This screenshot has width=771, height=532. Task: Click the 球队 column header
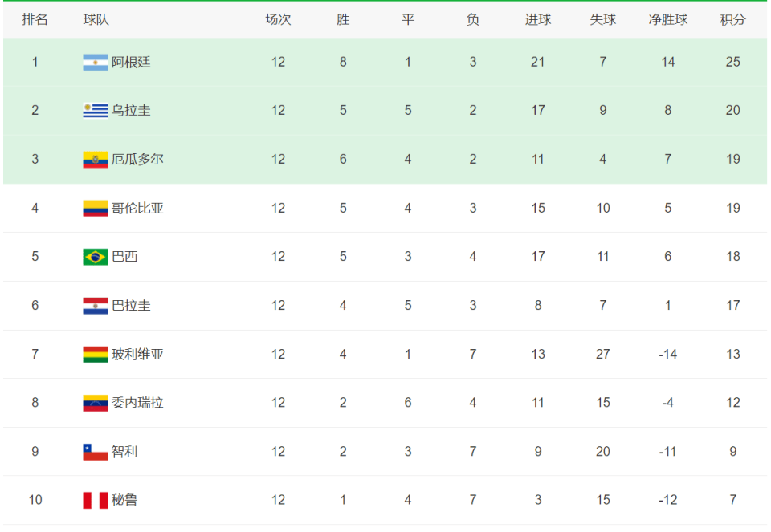(x=96, y=19)
